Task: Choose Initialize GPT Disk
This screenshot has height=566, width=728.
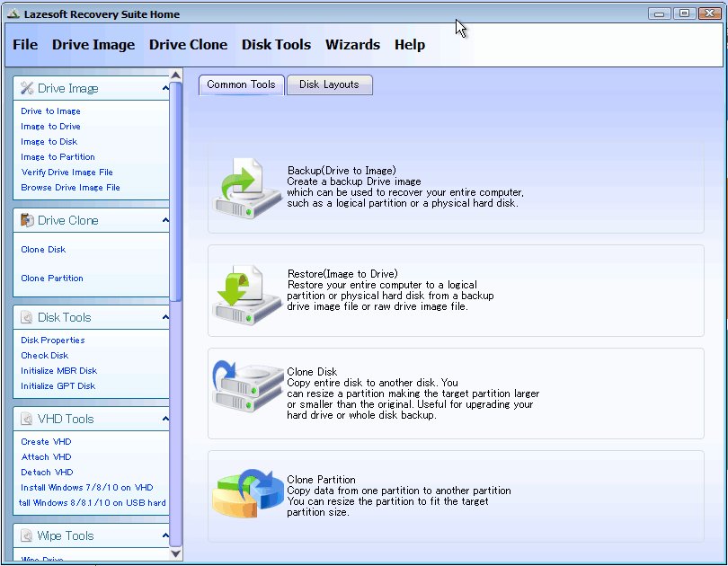Action: point(58,386)
